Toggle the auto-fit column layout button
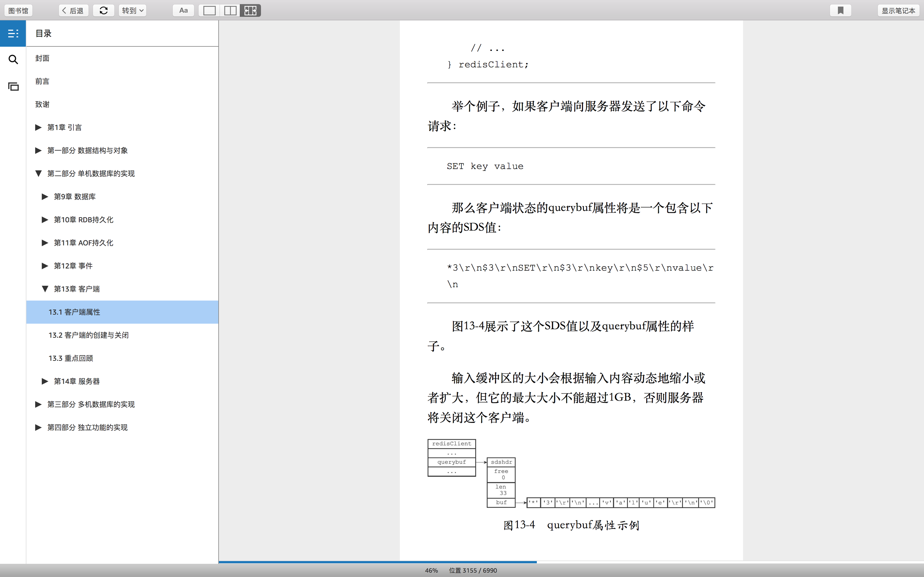This screenshot has height=577, width=924. (251, 11)
